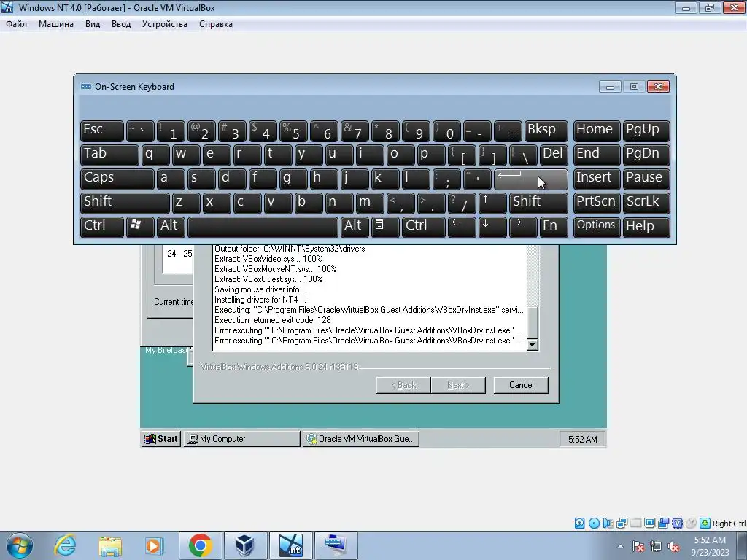Show hidden tray icons arrow
Screen dimensions: 747x560
(x=620, y=546)
